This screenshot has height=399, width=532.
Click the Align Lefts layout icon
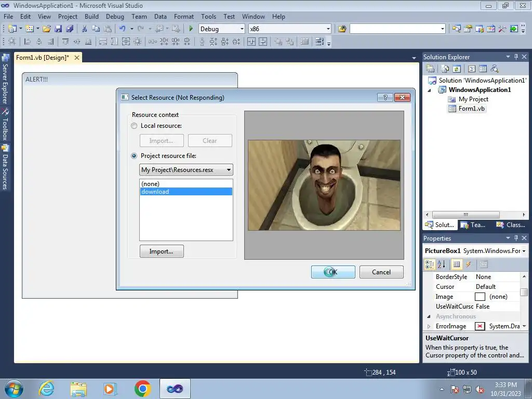[x=28, y=42]
